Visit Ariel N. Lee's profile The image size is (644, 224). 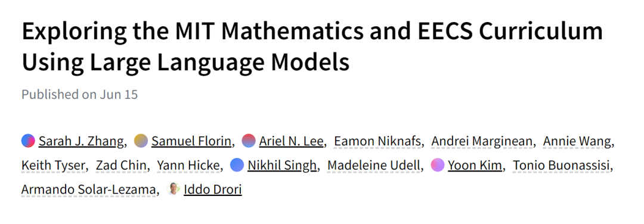click(291, 141)
